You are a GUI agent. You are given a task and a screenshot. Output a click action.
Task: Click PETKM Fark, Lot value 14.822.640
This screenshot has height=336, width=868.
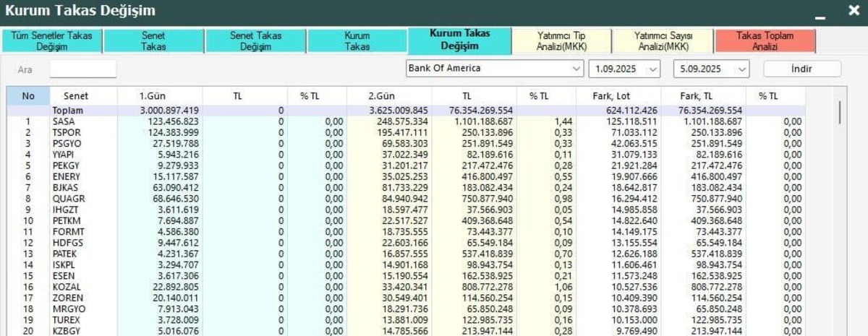click(634, 220)
